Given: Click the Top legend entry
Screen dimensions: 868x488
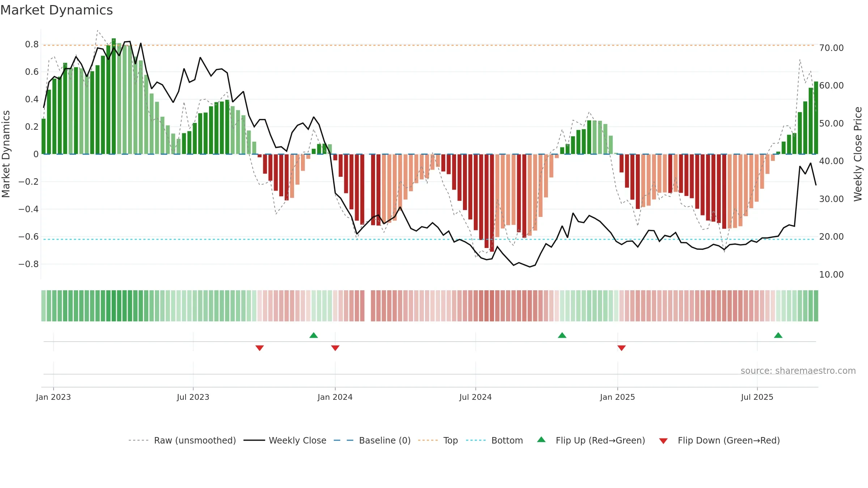Looking at the screenshot, I should click(x=438, y=440).
